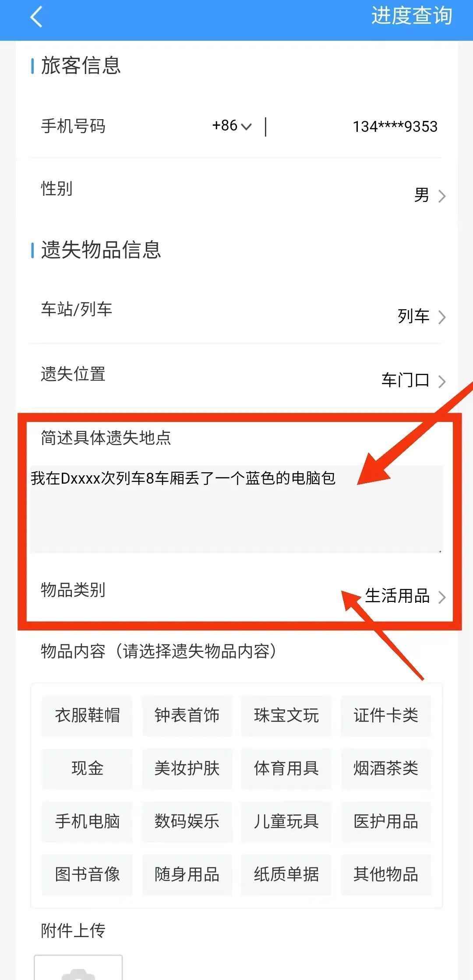Select the 医护用品 item option
Viewport: 473px width, 980px height.
click(386, 821)
